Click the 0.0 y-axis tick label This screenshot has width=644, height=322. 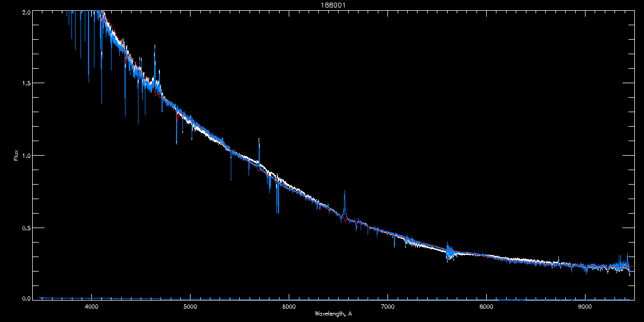pyautogui.click(x=26, y=298)
